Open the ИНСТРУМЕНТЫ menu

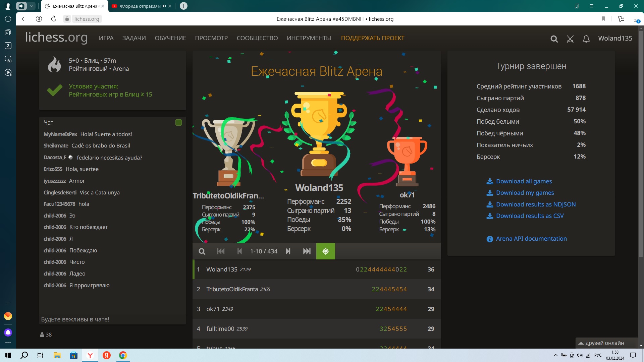coord(309,38)
